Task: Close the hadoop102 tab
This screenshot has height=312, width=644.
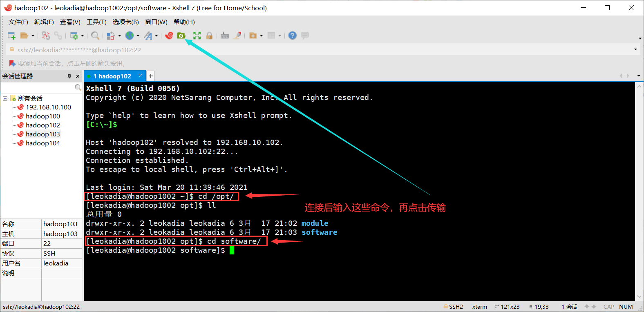Action: [x=140, y=76]
